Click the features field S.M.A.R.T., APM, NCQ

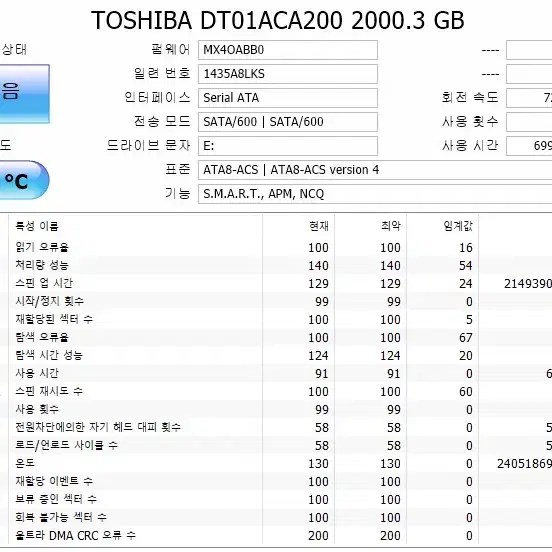(375, 194)
